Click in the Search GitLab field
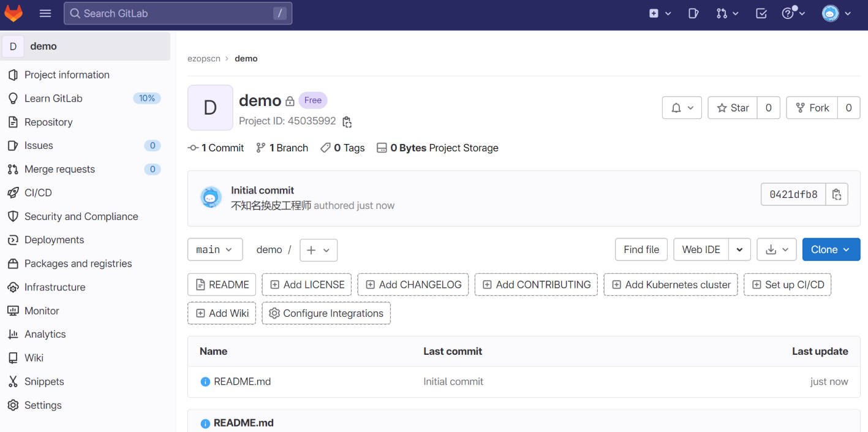Image resolution: width=868 pixels, height=432 pixels. (178, 13)
